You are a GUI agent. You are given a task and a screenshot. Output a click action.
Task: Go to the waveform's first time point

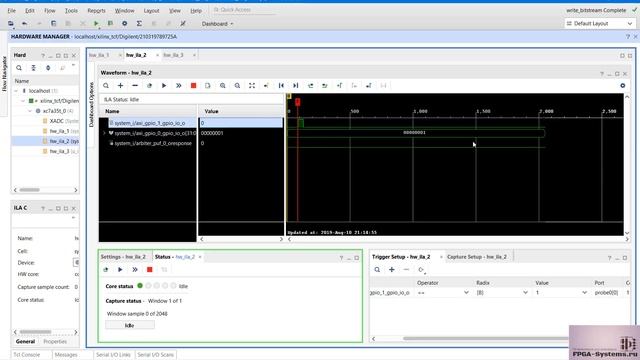[x=281, y=86]
